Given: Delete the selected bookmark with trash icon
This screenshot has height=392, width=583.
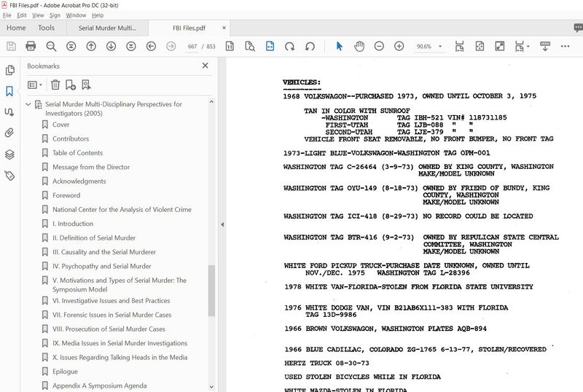Looking at the screenshot, I should click(55, 85).
